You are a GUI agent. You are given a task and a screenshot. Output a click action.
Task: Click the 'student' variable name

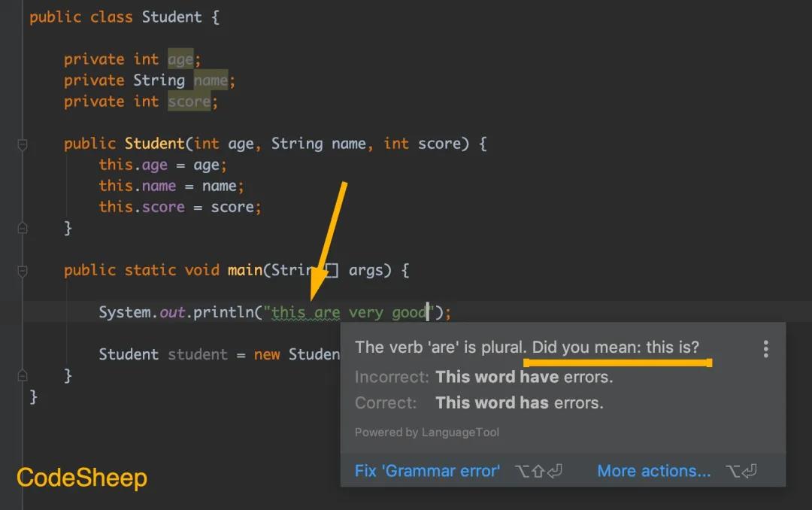[x=197, y=354]
